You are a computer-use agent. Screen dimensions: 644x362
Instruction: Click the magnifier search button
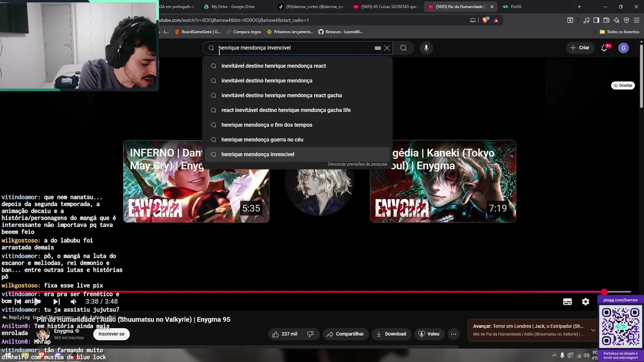(x=404, y=48)
